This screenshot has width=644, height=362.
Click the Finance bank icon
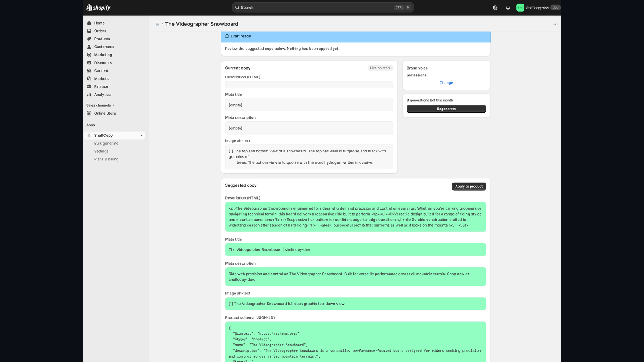point(89,86)
